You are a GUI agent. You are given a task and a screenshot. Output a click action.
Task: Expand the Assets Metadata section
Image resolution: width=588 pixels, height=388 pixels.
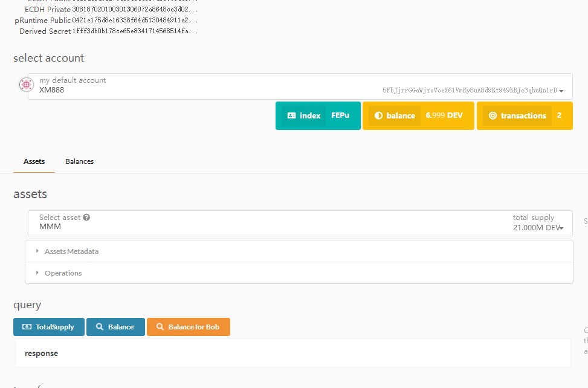71,251
